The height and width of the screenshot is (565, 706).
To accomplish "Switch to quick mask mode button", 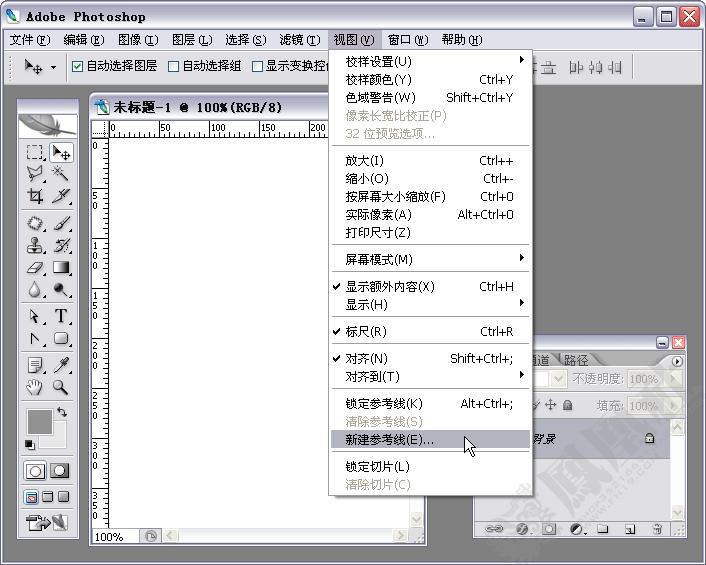I will (60, 471).
